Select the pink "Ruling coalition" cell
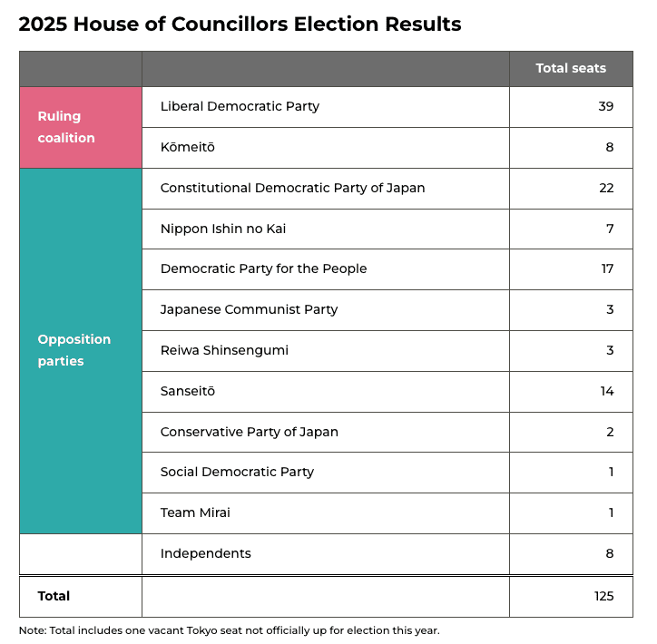The image size is (657, 644). pyautogui.click(x=80, y=127)
